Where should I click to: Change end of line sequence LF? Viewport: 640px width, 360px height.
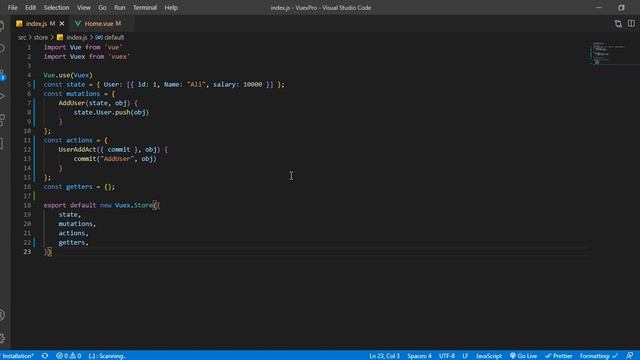coord(465,356)
